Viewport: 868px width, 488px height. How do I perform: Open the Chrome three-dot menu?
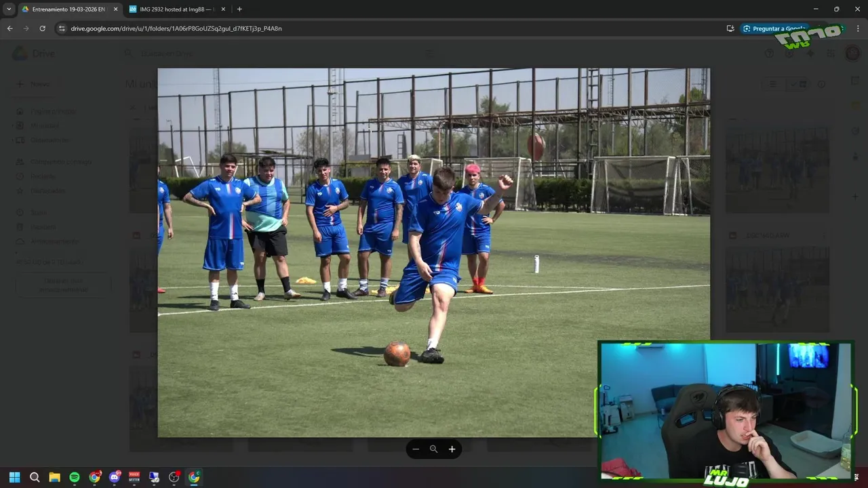click(858, 28)
